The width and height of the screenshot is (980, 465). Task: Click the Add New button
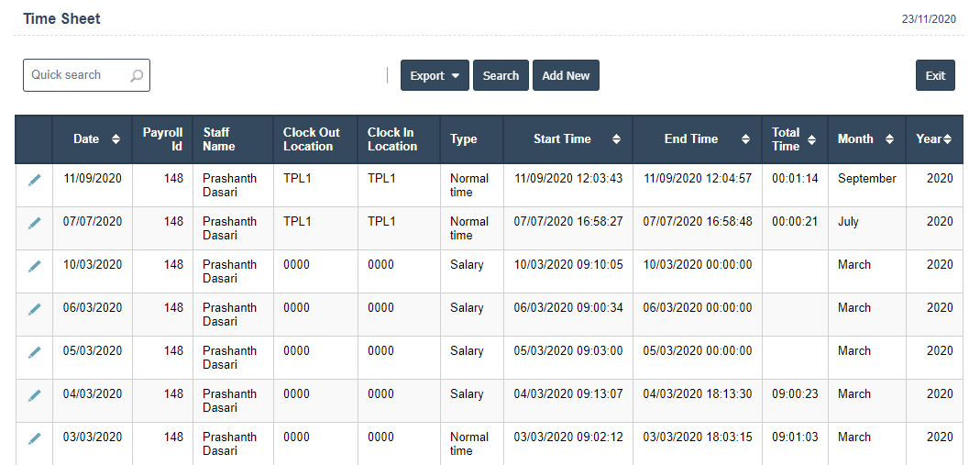coord(566,76)
